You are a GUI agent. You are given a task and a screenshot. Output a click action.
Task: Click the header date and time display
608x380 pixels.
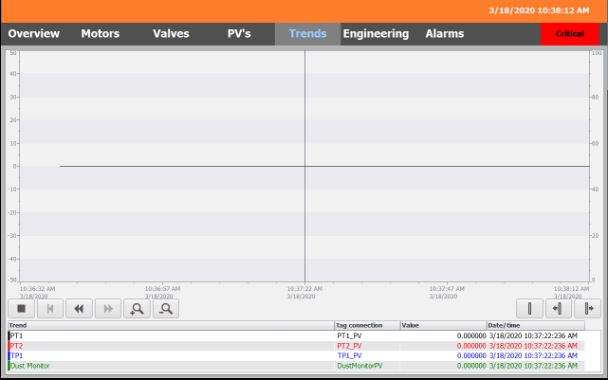point(539,10)
